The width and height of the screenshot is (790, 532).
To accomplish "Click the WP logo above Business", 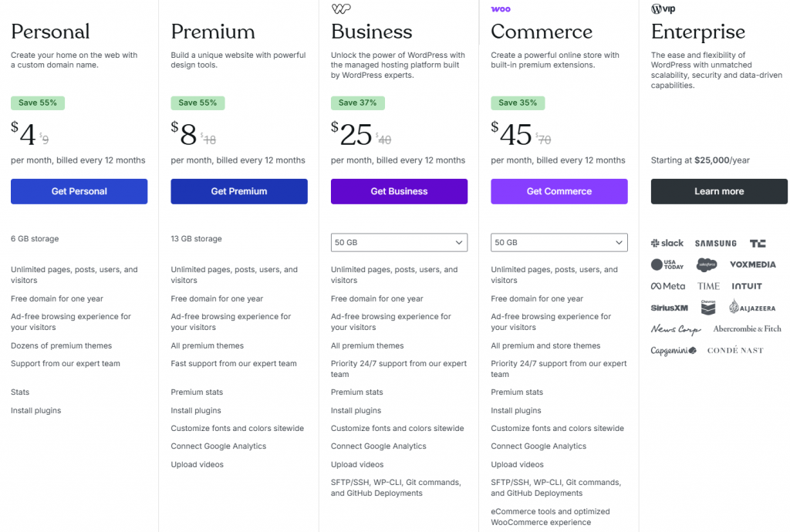I will coord(341,9).
